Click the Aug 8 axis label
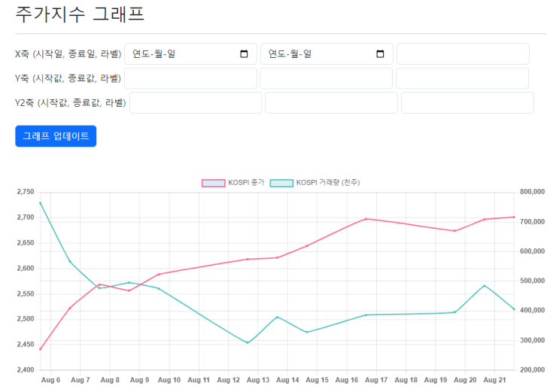This screenshot has width=559, height=392. (110, 380)
